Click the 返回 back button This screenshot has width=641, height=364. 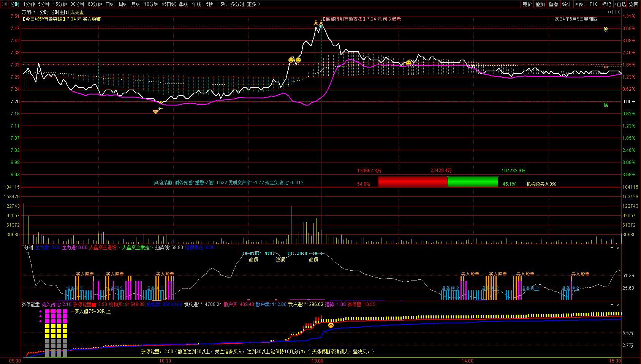(x=634, y=4)
